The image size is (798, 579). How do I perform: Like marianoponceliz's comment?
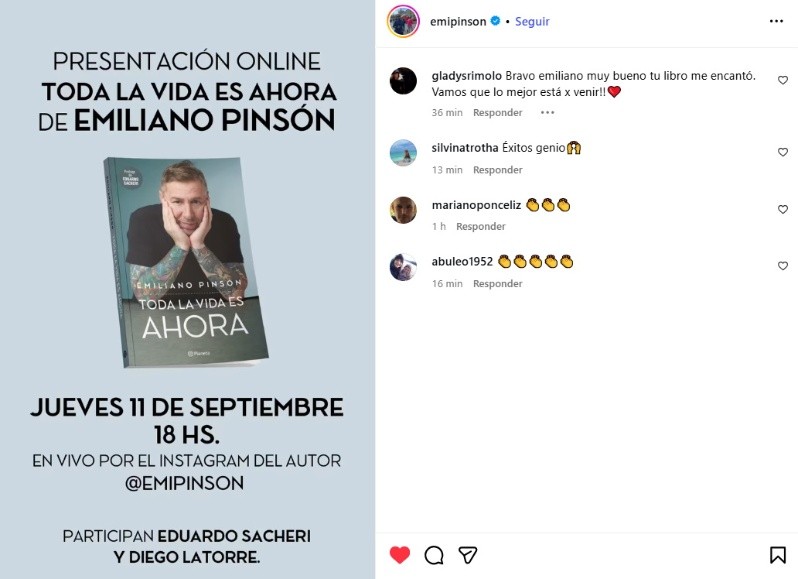click(783, 209)
